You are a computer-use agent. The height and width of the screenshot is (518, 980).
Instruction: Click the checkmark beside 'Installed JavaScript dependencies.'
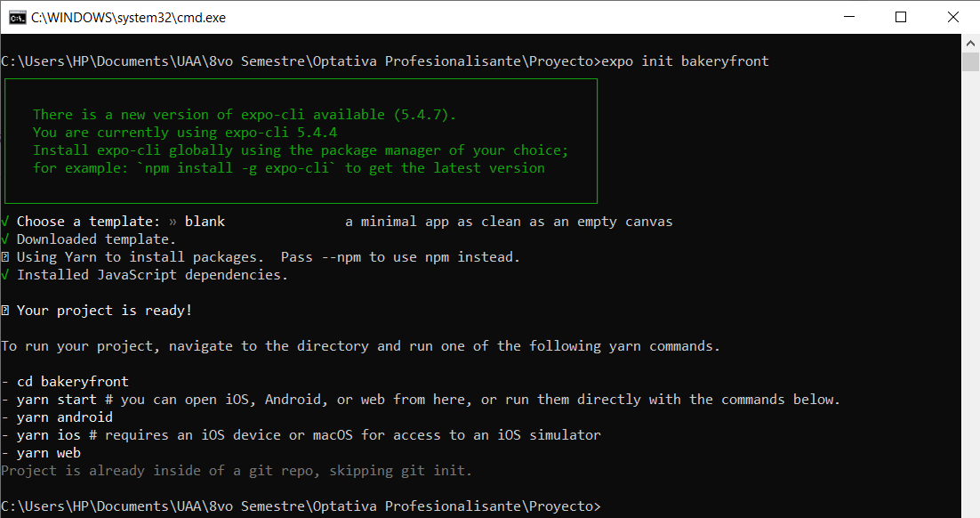tap(4, 274)
